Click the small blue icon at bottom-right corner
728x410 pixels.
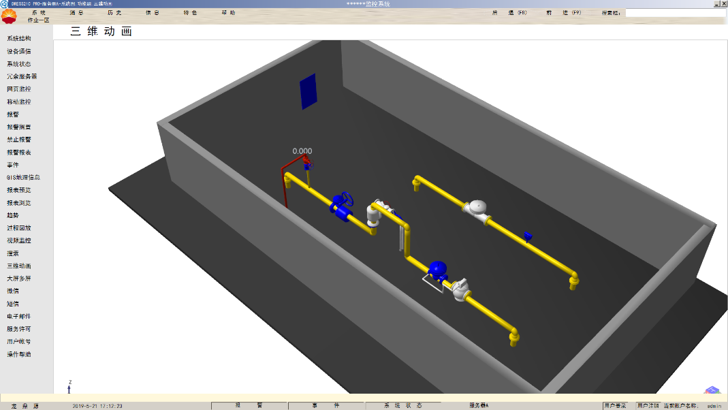[712, 390]
